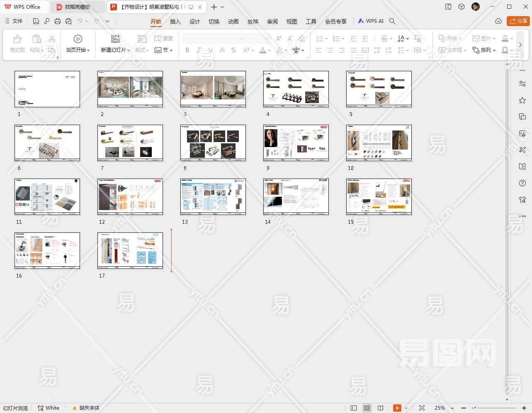Switch to the 动画 (Animation) tab
Image resolution: width=532 pixels, height=413 pixels.
pyautogui.click(x=233, y=22)
